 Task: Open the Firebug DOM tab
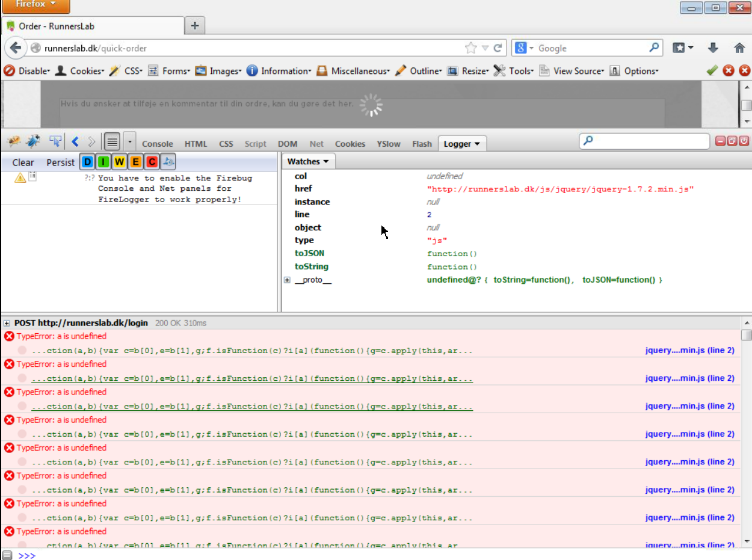click(x=288, y=144)
